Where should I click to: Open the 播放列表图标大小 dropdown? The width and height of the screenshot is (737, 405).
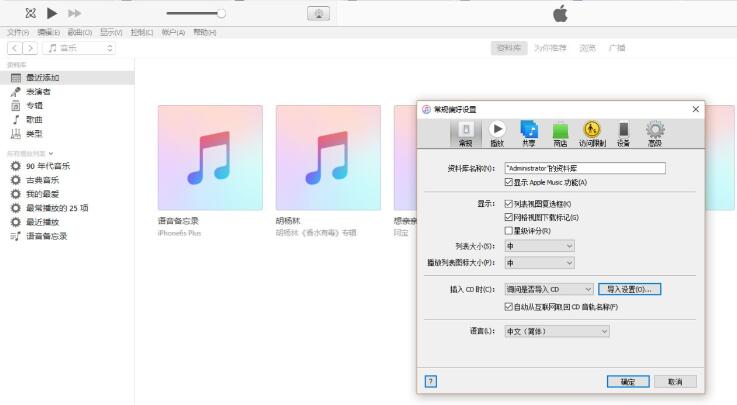point(540,263)
